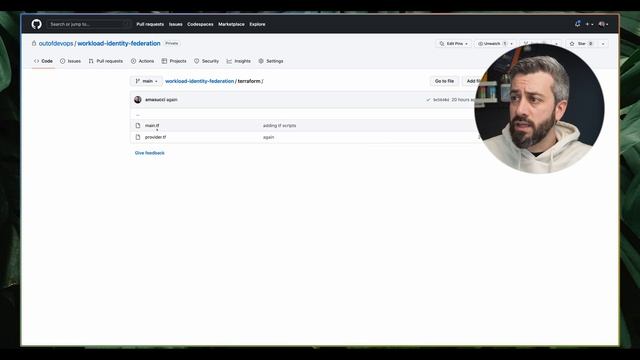Open the adding tf scripts commit message

pyautogui.click(x=280, y=126)
